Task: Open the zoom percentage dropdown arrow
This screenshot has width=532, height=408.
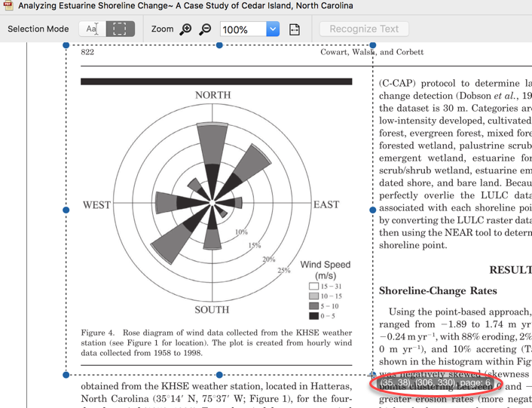Action: click(x=273, y=29)
